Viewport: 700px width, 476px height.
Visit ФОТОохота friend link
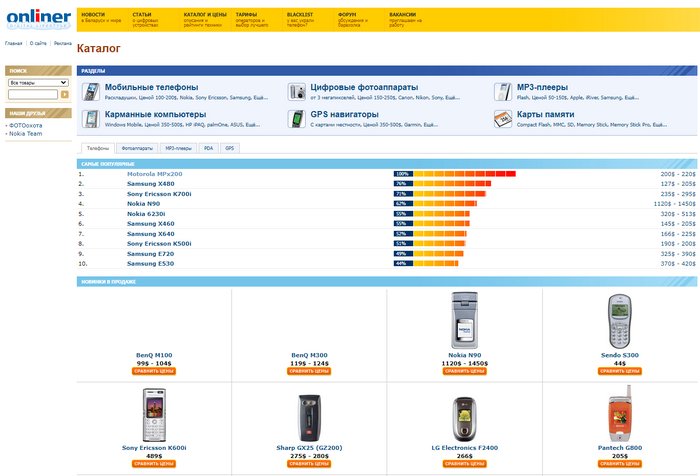[x=25, y=125]
